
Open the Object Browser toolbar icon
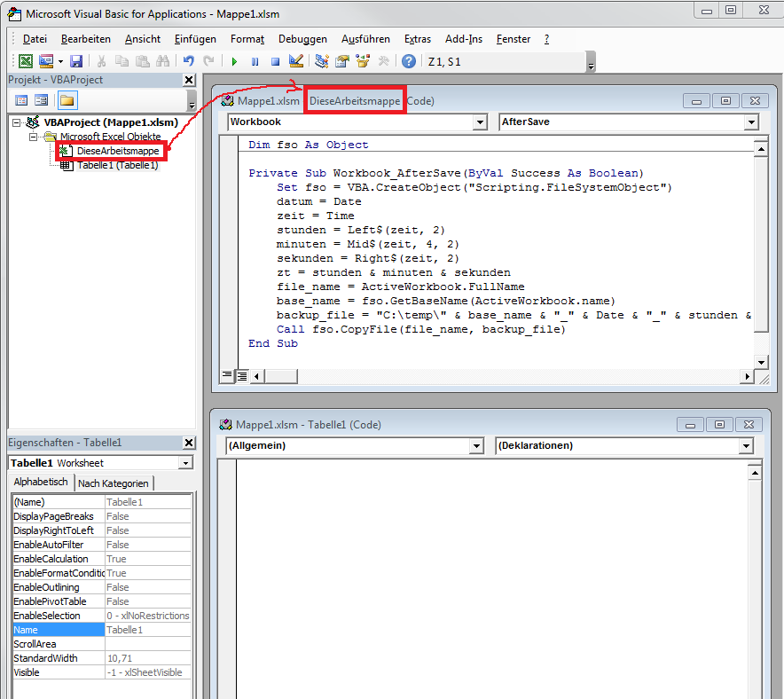[363, 61]
